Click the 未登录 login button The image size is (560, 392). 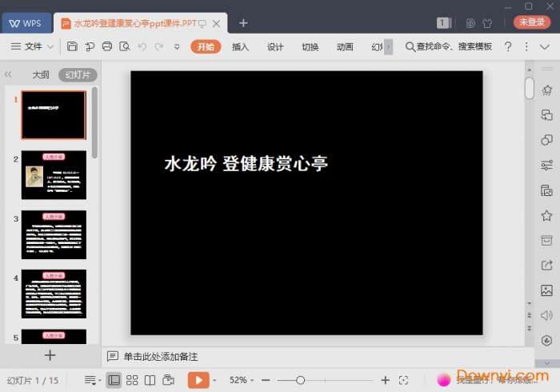click(531, 22)
